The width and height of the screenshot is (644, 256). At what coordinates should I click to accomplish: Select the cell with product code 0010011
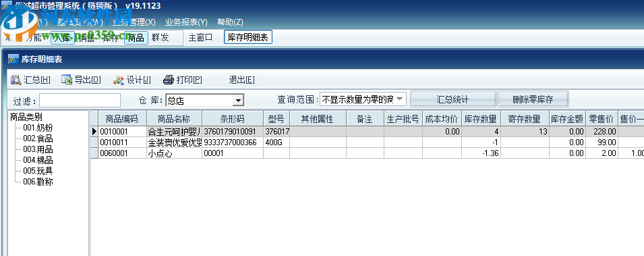tap(122, 143)
